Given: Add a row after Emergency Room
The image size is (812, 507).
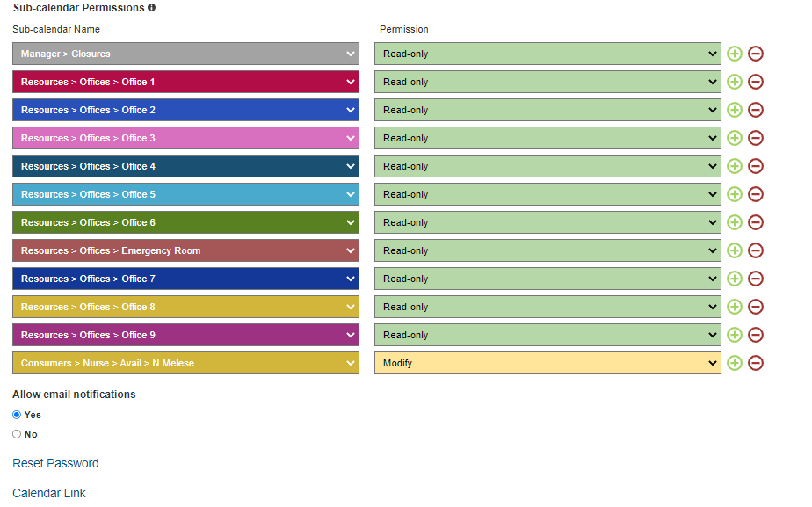Looking at the screenshot, I should tap(735, 250).
